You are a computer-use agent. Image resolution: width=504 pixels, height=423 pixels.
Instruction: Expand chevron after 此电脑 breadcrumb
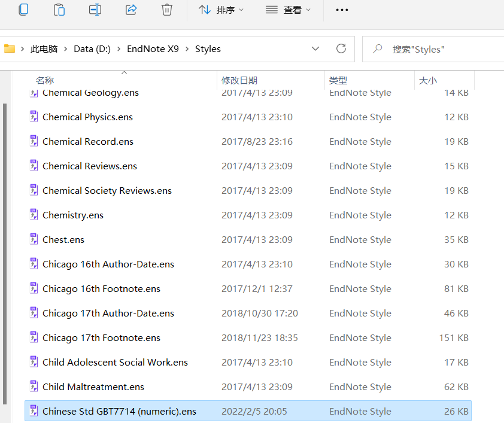point(66,49)
